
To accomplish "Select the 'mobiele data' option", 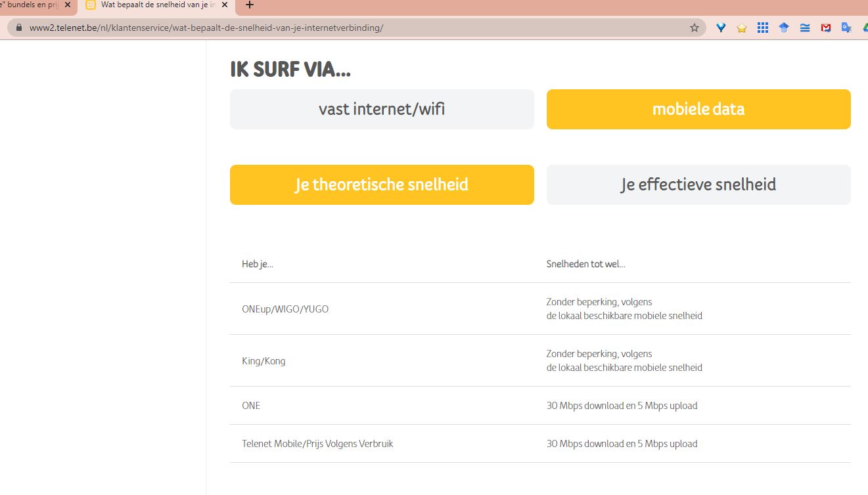I will 698,109.
